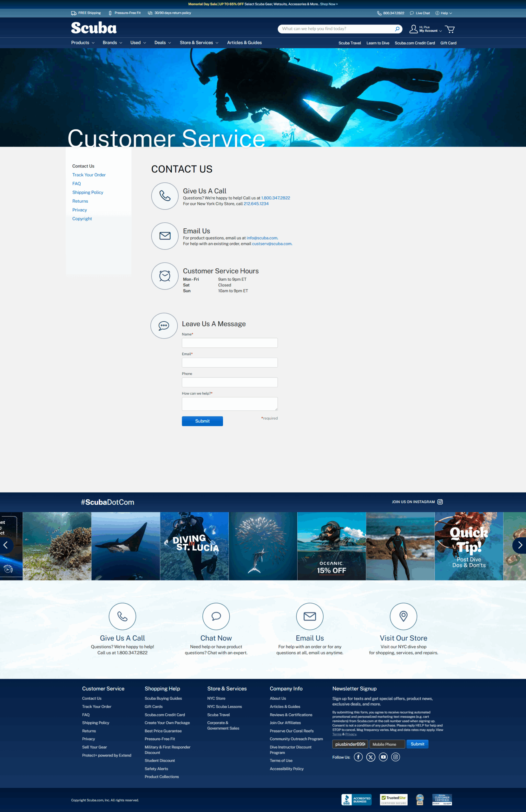Click the Bizrate Customer Certified badge
526x812 pixels.
coord(442,799)
